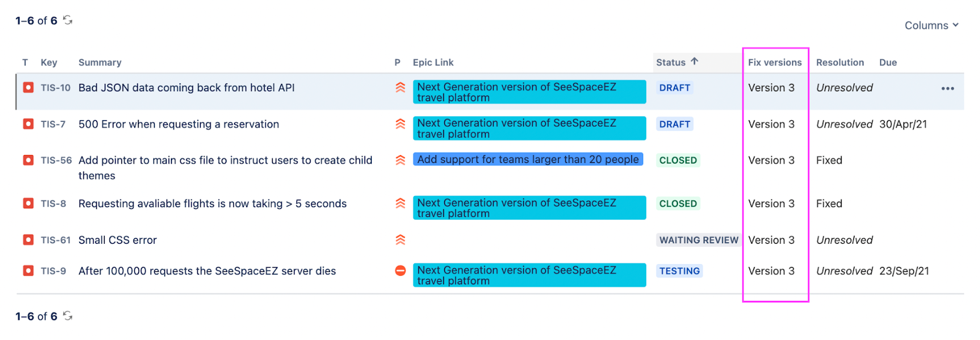
Task: Open the three-dots actions menu for TIS-10
Action: tap(948, 88)
